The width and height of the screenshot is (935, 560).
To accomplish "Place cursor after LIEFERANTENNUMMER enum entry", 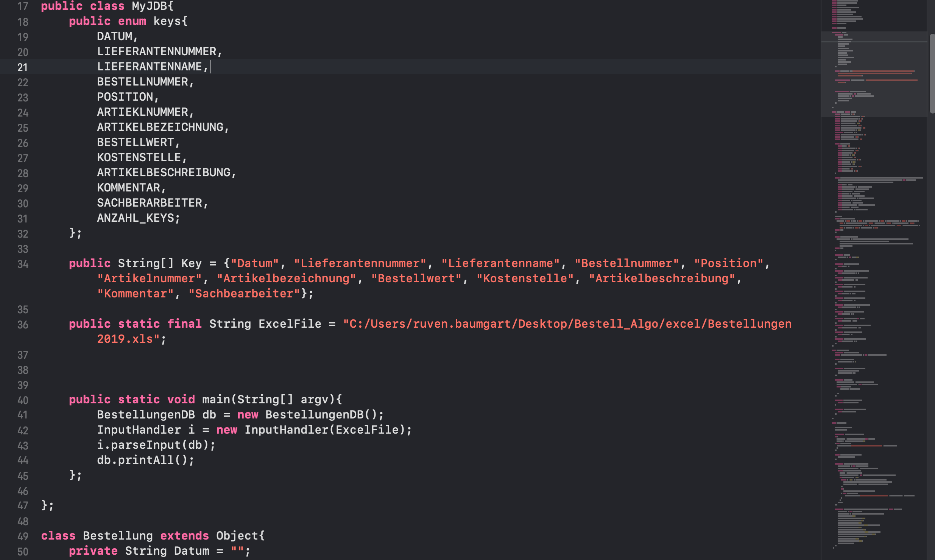I will click(224, 51).
